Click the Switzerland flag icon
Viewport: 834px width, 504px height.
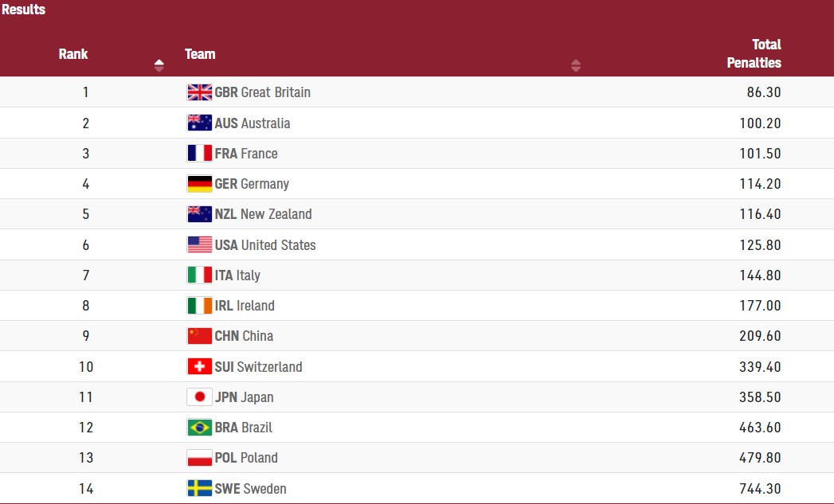coord(199,366)
